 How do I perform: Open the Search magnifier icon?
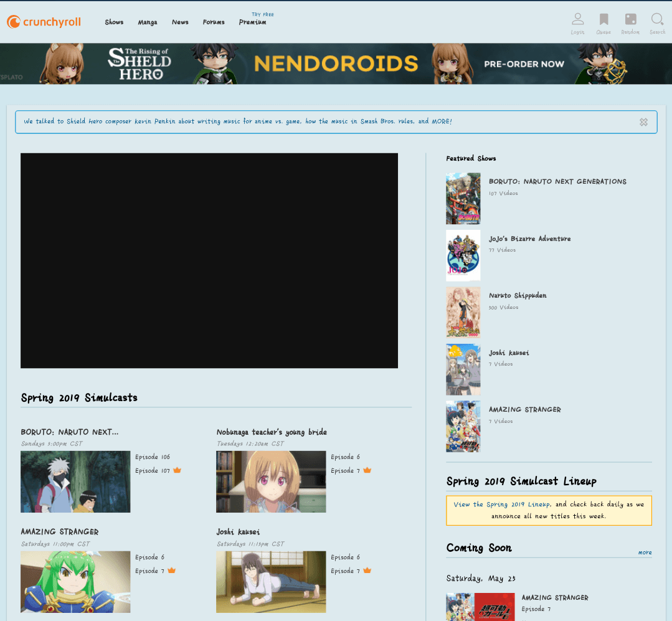[x=657, y=24]
